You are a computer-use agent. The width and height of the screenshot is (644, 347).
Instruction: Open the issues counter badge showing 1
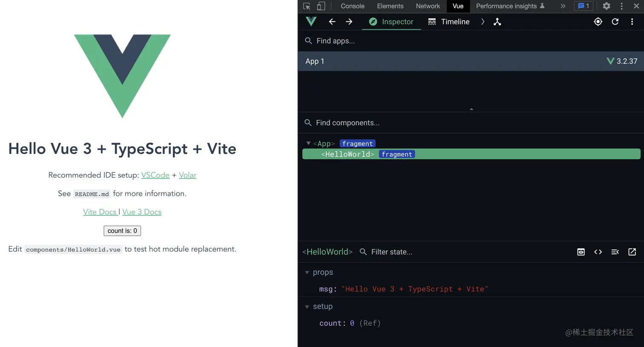pos(583,6)
